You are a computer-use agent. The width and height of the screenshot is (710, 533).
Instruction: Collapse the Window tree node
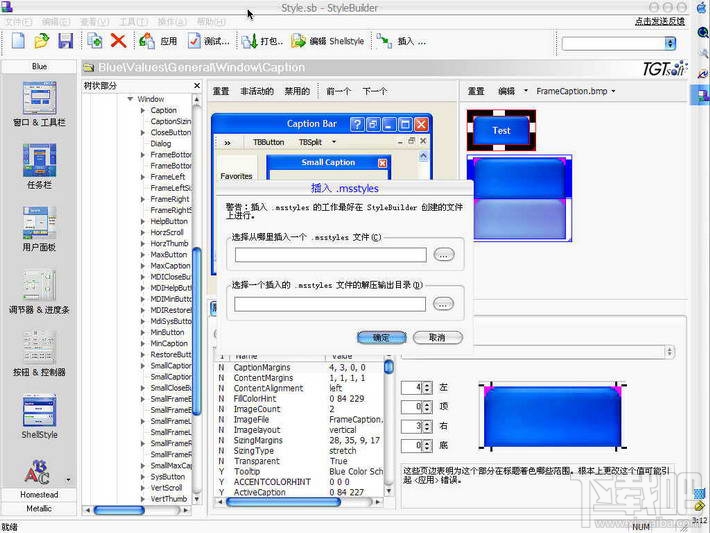click(130, 99)
